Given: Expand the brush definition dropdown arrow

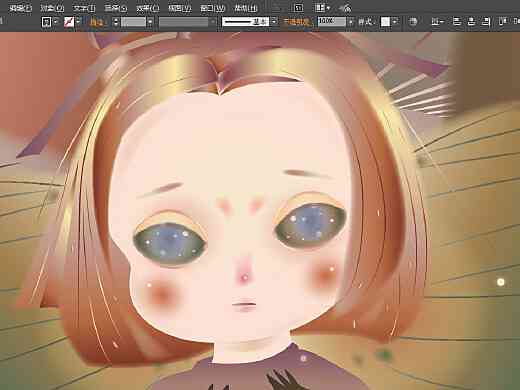Looking at the screenshot, I should click(274, 22).
